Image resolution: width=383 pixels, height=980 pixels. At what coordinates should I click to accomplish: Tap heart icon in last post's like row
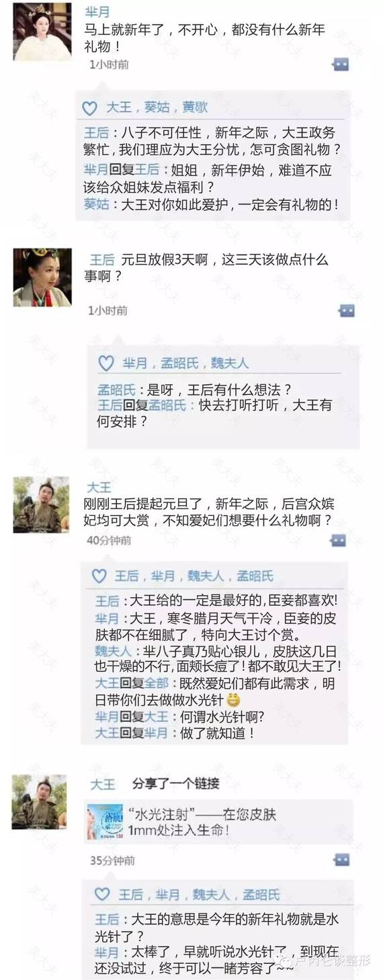[x=102, y=894]
